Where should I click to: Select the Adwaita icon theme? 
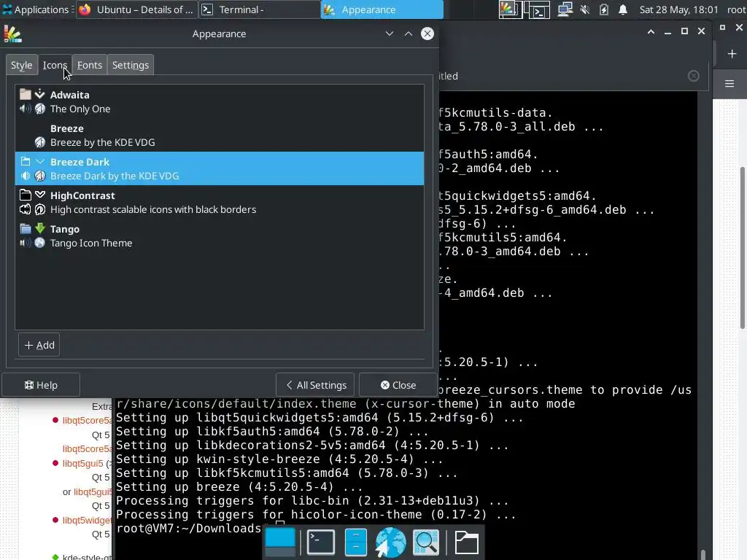tap(219, 102)
